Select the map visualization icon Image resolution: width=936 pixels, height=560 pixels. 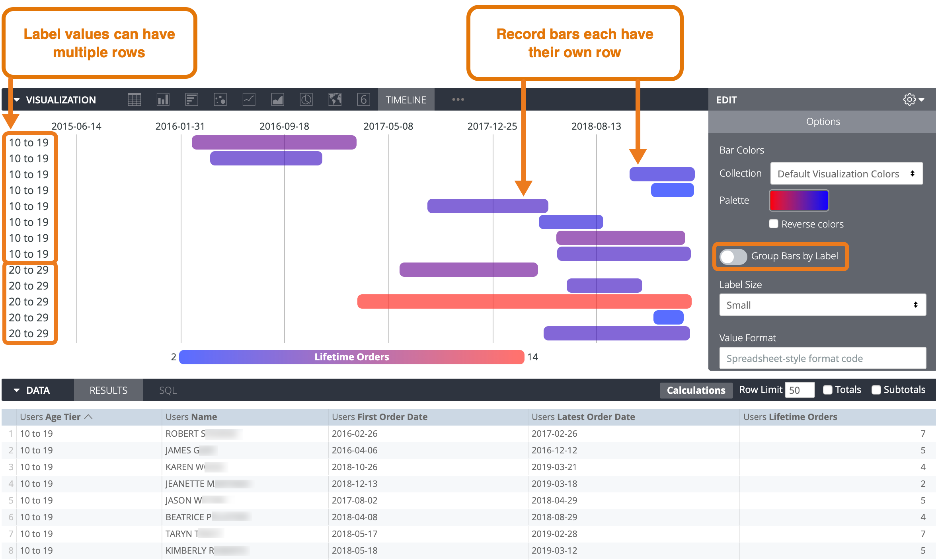pos(335,99)
